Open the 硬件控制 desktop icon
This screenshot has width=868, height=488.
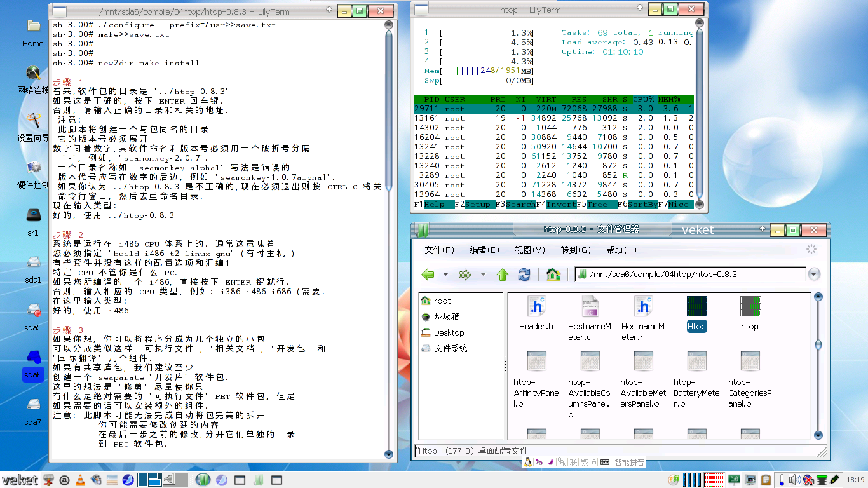33,168
